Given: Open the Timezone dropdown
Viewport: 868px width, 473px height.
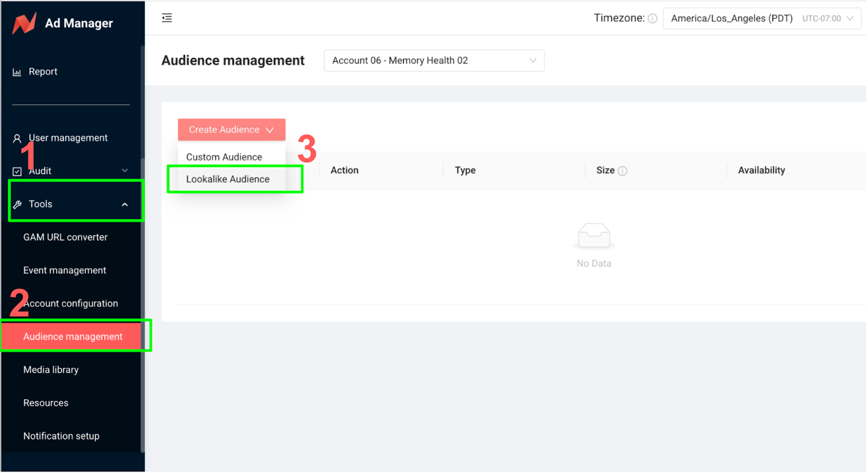Looking at the screenshot, I should (x=761, y=18).
